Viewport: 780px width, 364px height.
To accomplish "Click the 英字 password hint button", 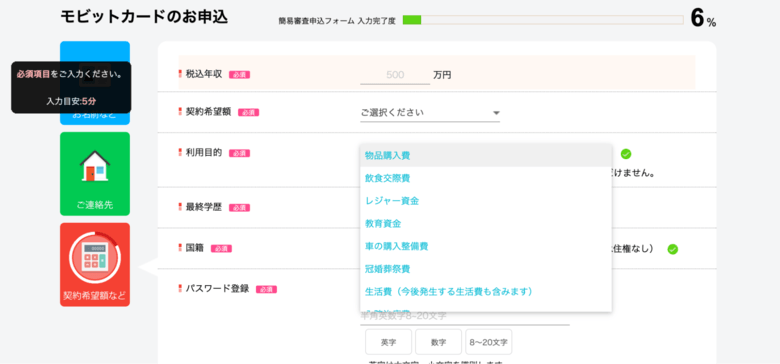I will pos(389,342).
